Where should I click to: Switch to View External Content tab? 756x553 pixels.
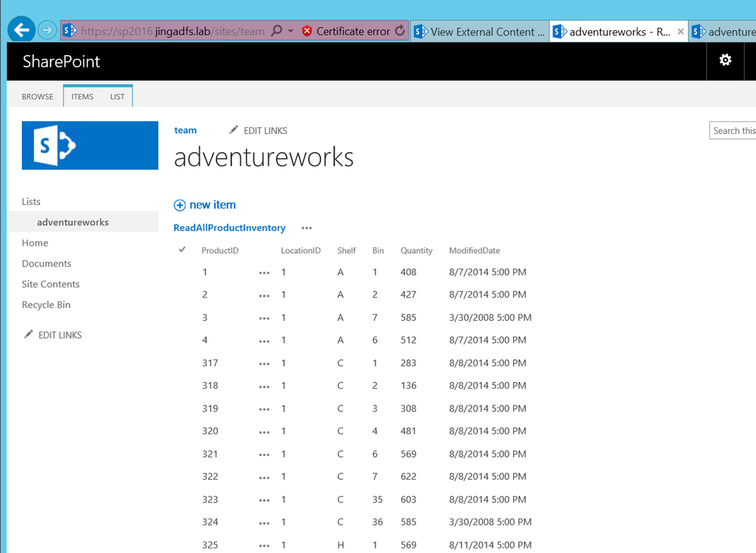click(x=480, y=32)
